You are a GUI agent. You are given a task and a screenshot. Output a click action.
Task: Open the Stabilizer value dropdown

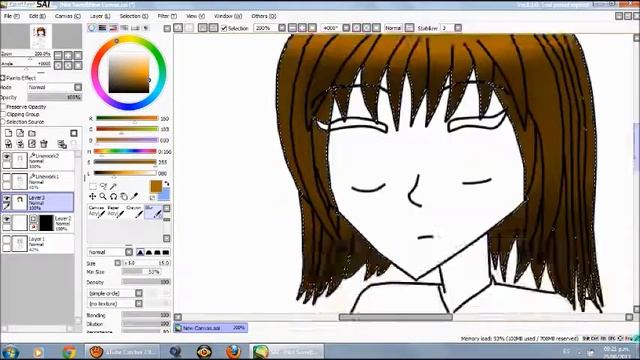pyautogui.click(x=458, y=28)
